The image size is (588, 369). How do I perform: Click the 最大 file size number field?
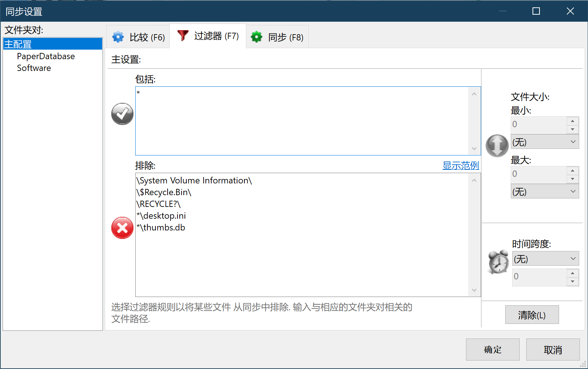pyautogui.click(x=539, y=175)
